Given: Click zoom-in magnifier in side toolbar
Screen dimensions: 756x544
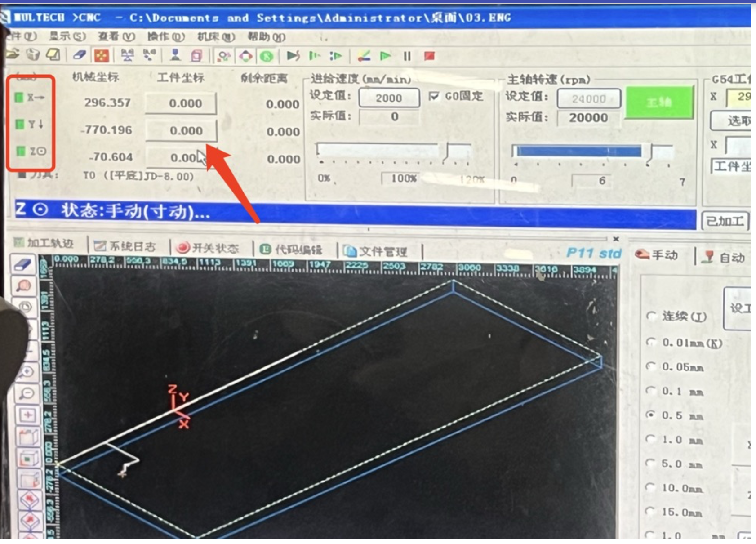Looking at the screenshot, I should [x=27, y=372].
